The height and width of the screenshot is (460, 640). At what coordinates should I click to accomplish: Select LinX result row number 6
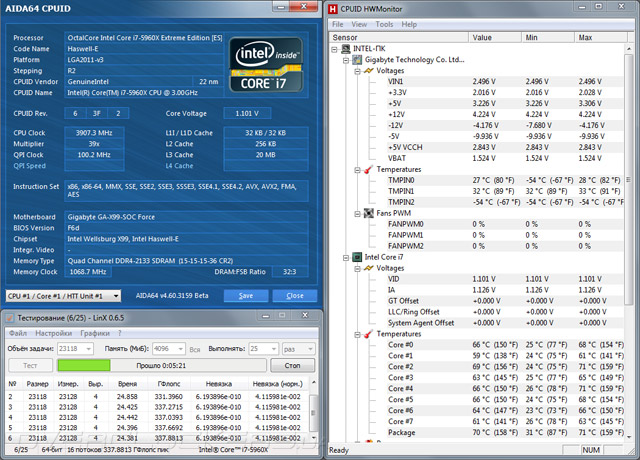[x=158, y=438]
